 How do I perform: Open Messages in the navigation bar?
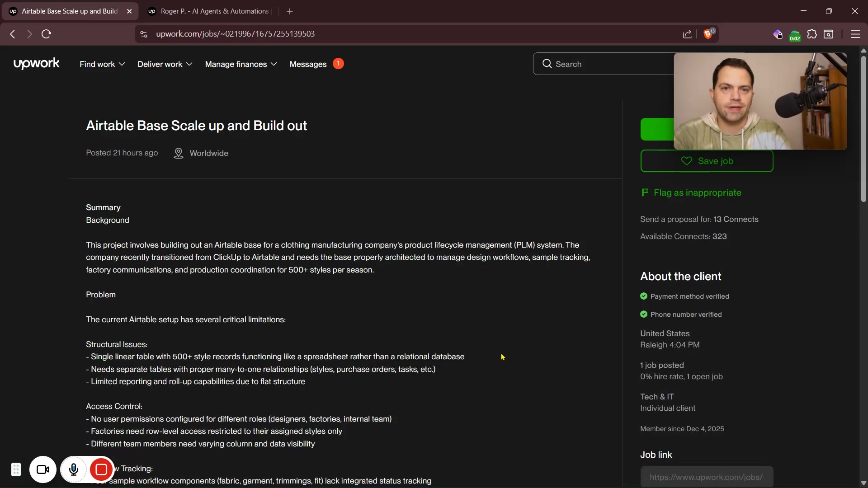click(308, 64)
